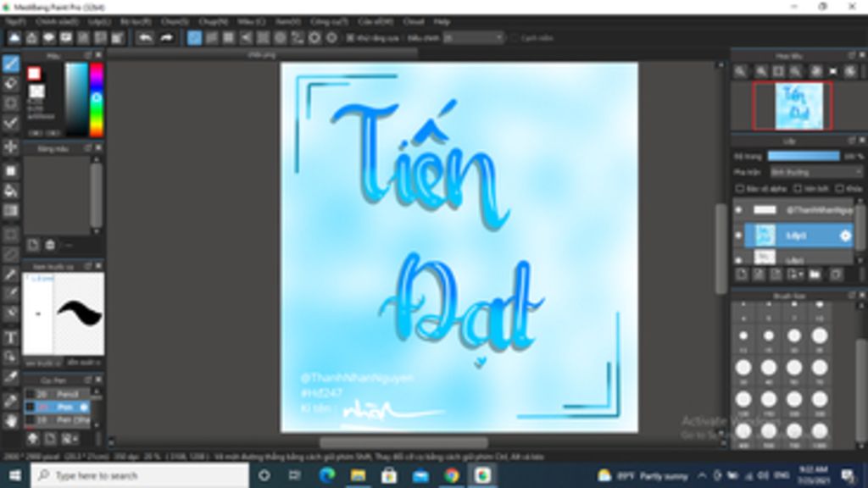Select the Bucket fill tool
Screen dimensions: 868x488
click(10, 191)
